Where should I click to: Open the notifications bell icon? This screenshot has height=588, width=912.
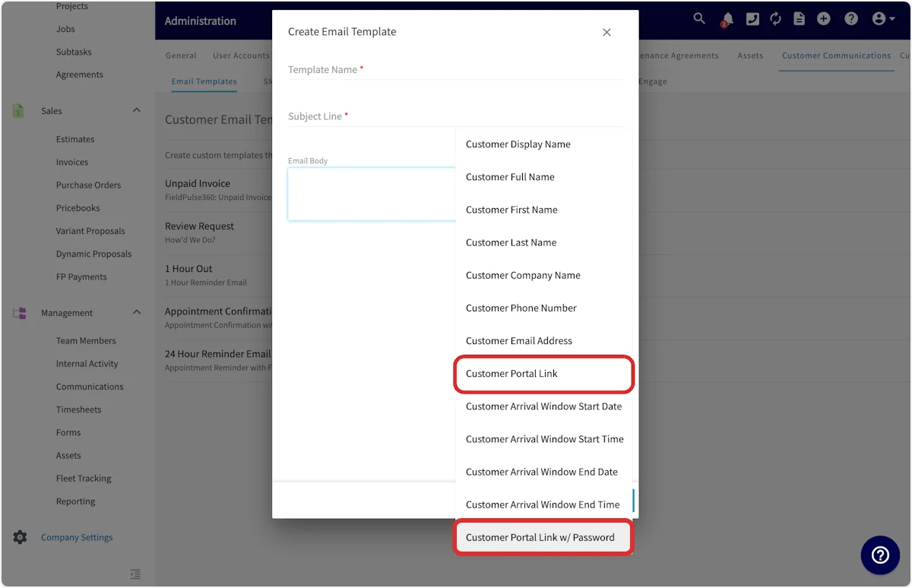(727, 20)
